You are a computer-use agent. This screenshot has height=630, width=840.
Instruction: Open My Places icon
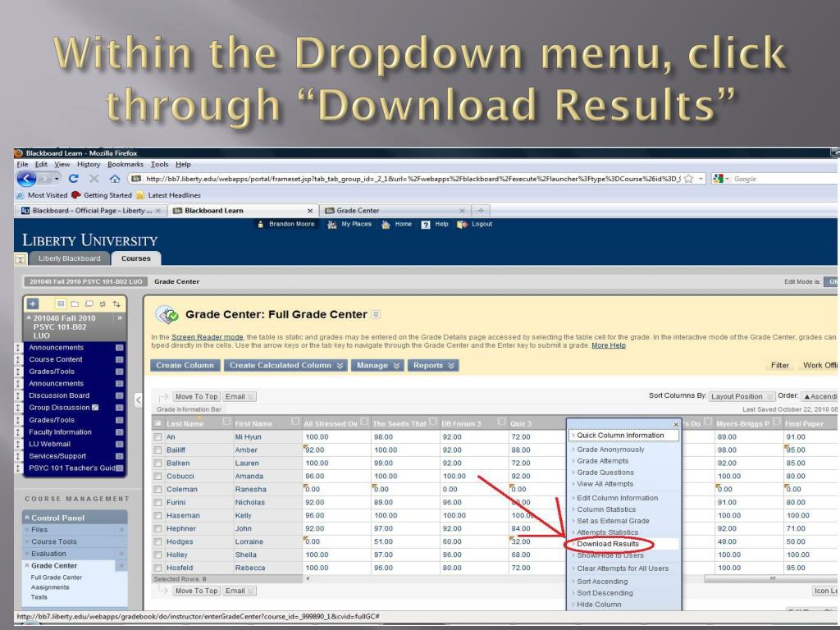pyautogui.click(x=331, y=225)
